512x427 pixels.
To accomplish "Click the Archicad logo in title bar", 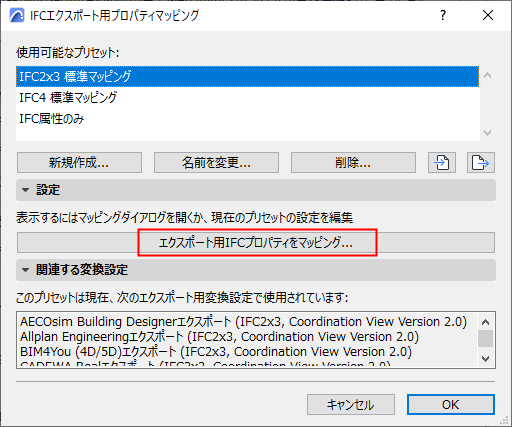I will pyautogui.click(x=17, y=15).
